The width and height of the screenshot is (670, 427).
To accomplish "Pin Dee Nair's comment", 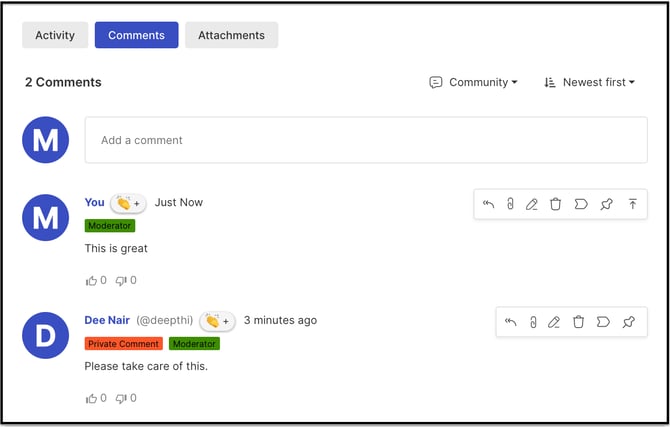I will click(629, 322).
